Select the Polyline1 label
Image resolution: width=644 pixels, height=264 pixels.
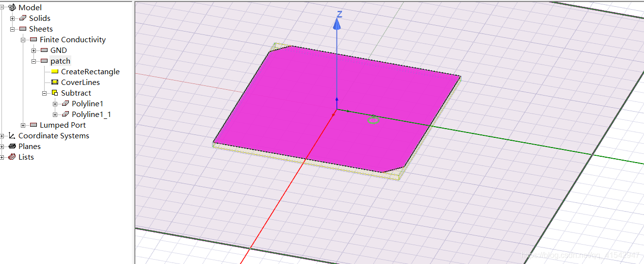[x=88, y=103]
